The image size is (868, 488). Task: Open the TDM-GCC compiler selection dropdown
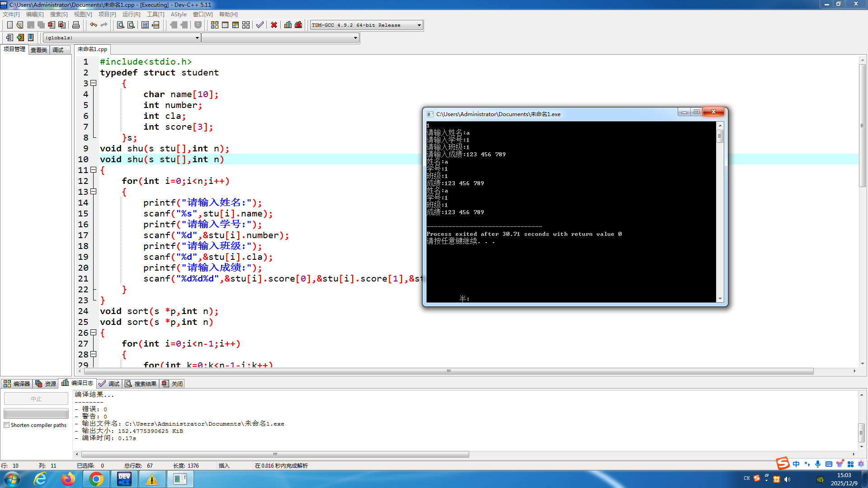[419, 25]
